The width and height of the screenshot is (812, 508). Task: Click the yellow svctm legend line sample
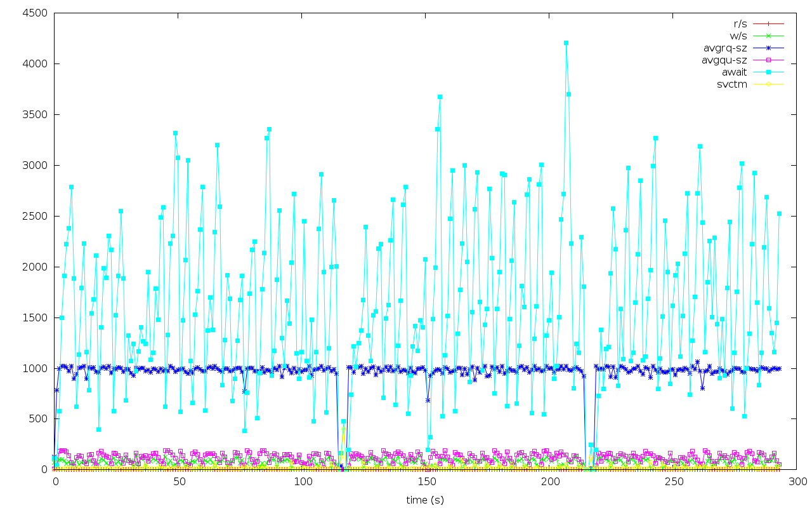click(768, 84)
